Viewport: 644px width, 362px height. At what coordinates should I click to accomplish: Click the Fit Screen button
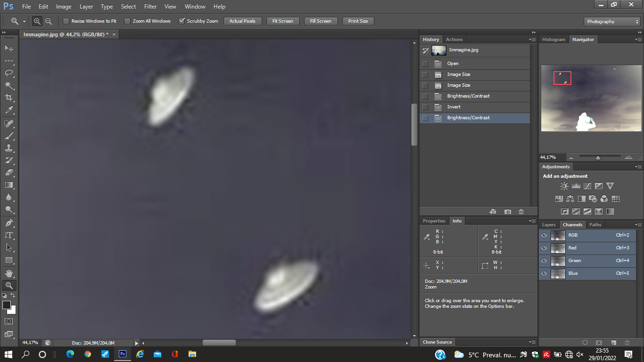tap(282, 21)
